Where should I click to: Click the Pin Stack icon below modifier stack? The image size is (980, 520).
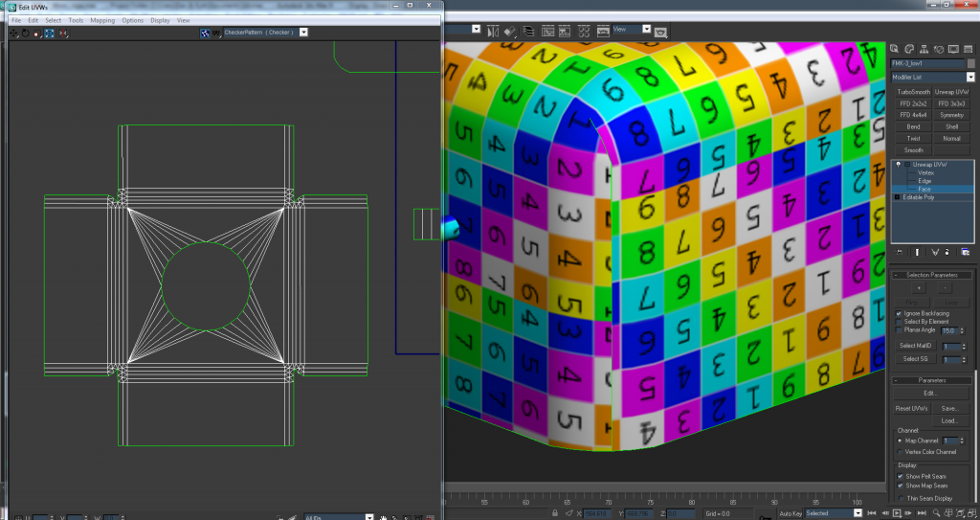pyautogui.click(x=898, y=252)
